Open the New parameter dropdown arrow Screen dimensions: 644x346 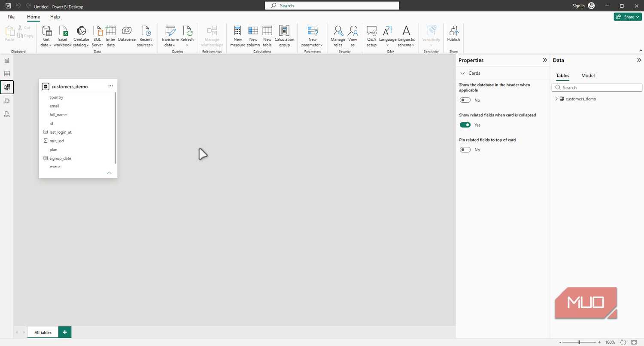322,45
